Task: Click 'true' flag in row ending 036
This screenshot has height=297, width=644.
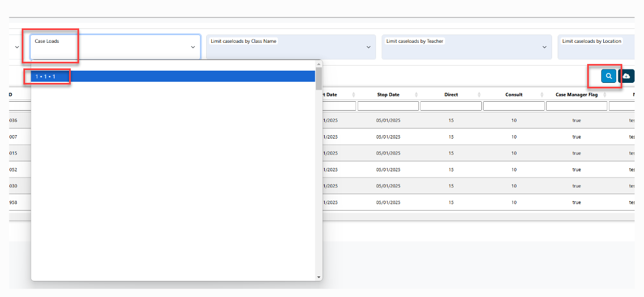Action: click(x=577, y=121)
